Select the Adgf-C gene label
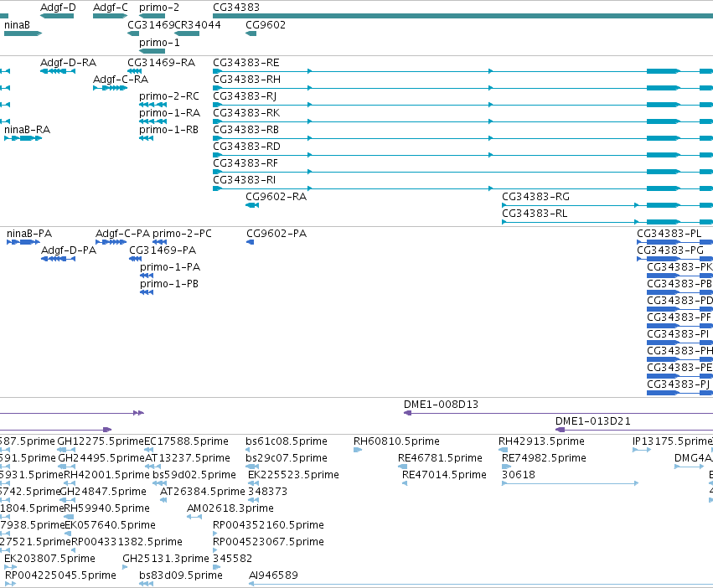The height and width of the screenshot is (588, 713). pyautogui.click(x=111, y=8)
